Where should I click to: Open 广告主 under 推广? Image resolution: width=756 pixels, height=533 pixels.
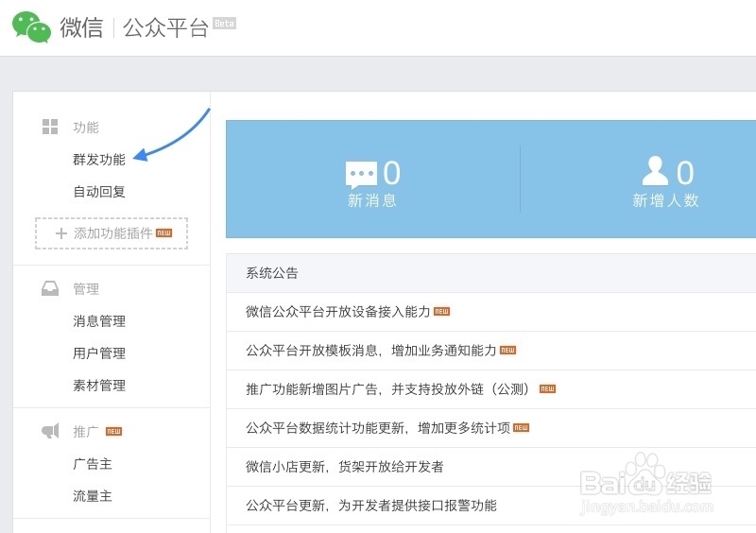tap(93, 464)
